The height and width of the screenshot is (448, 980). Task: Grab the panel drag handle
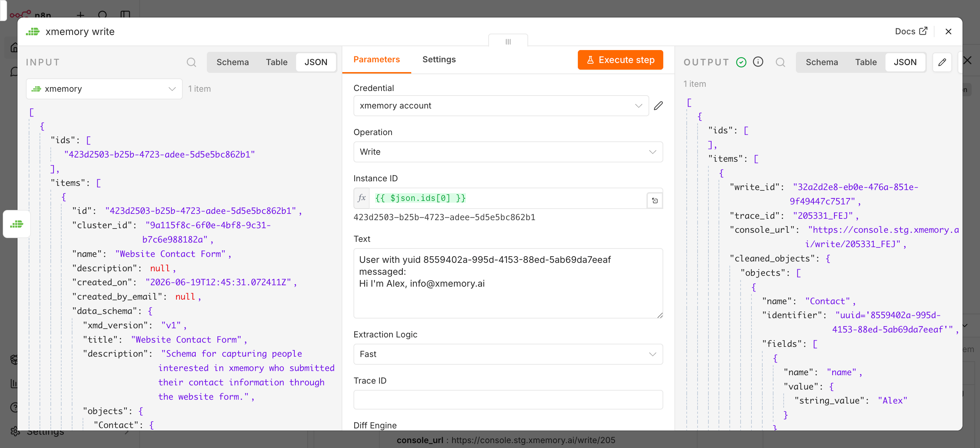click(508, 41)
